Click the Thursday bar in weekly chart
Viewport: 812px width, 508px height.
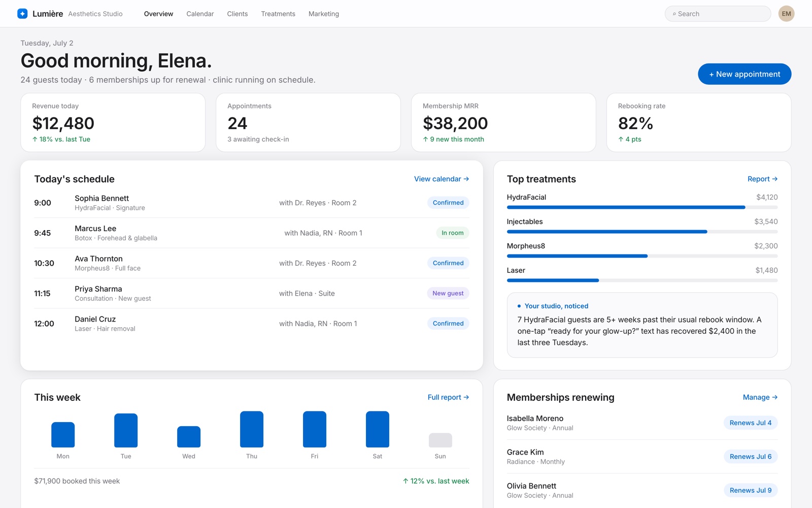pos(252,429)
